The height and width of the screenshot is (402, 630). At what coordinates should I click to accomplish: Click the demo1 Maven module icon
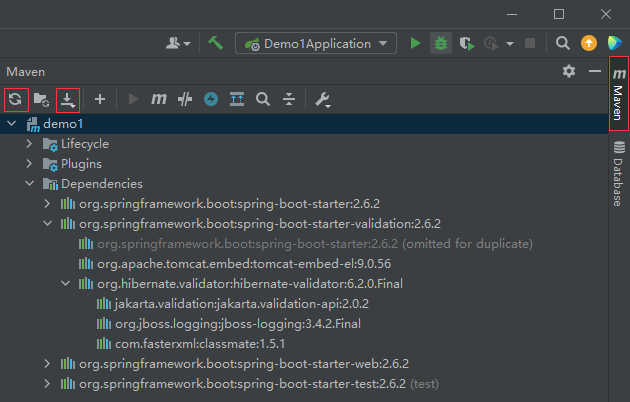click(33, 124)
